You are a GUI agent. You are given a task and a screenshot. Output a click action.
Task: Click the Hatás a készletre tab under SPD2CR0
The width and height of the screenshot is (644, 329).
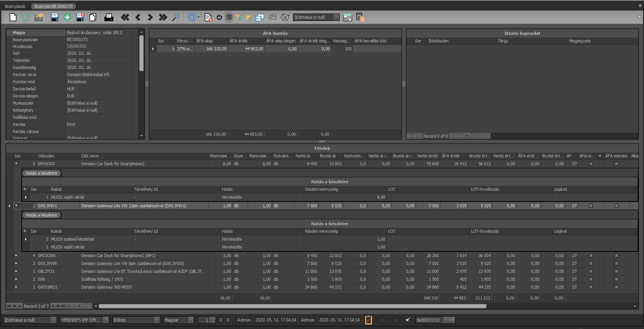(42, 173)
